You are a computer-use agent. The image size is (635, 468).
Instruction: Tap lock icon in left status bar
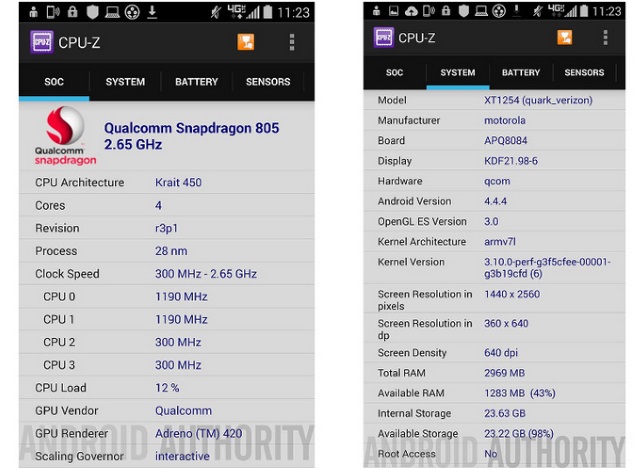tap(72, 12)
